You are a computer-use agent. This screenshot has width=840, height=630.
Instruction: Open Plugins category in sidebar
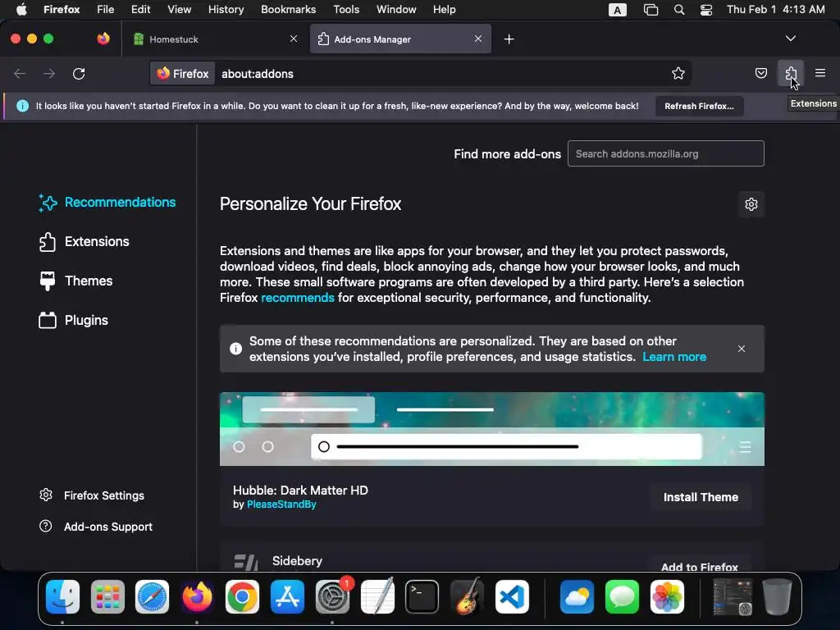(x=74, y=321)
